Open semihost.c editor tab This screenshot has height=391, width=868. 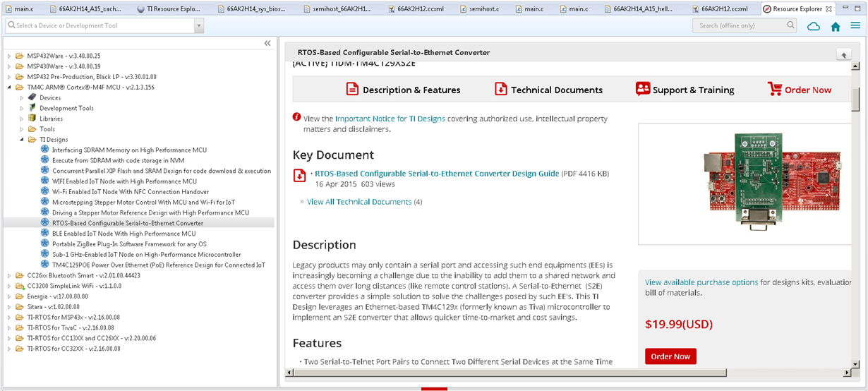tap(479, 8)
